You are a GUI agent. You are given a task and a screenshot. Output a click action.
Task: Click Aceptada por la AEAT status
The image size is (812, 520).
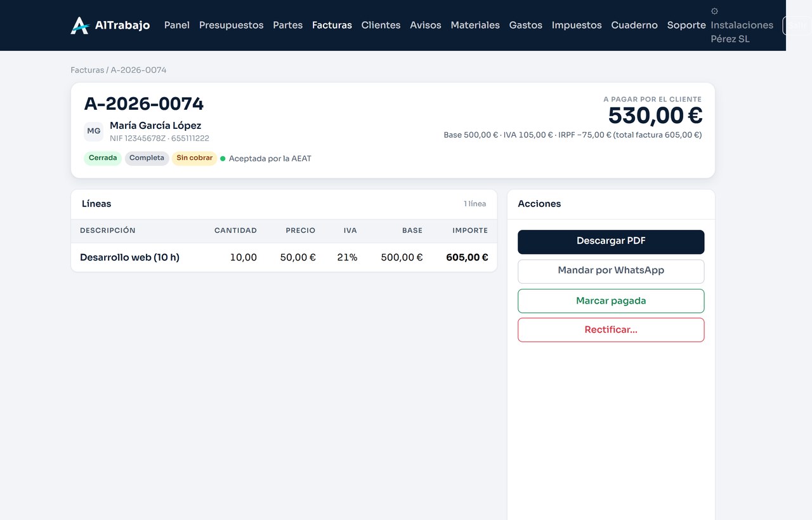(266, 159)
